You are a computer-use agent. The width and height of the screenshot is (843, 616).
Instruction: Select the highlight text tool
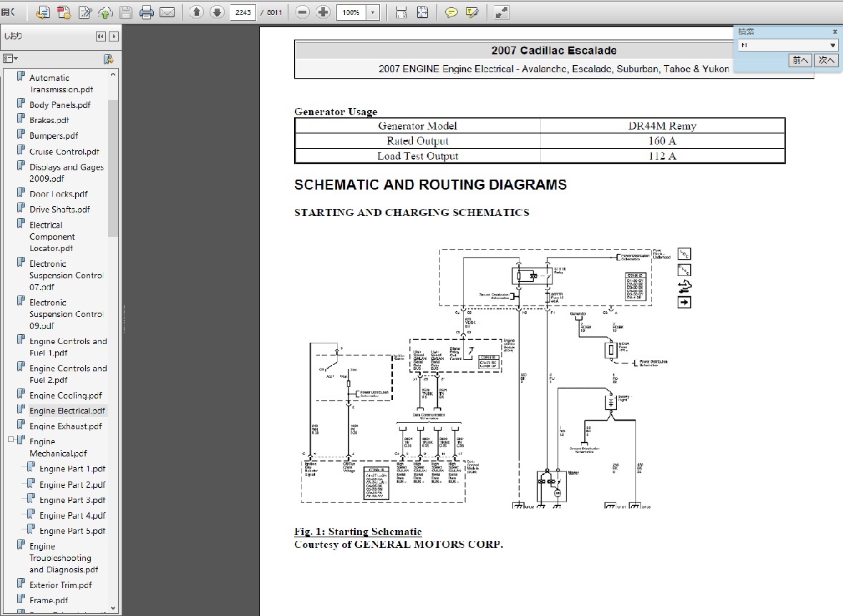pos(472,12)
